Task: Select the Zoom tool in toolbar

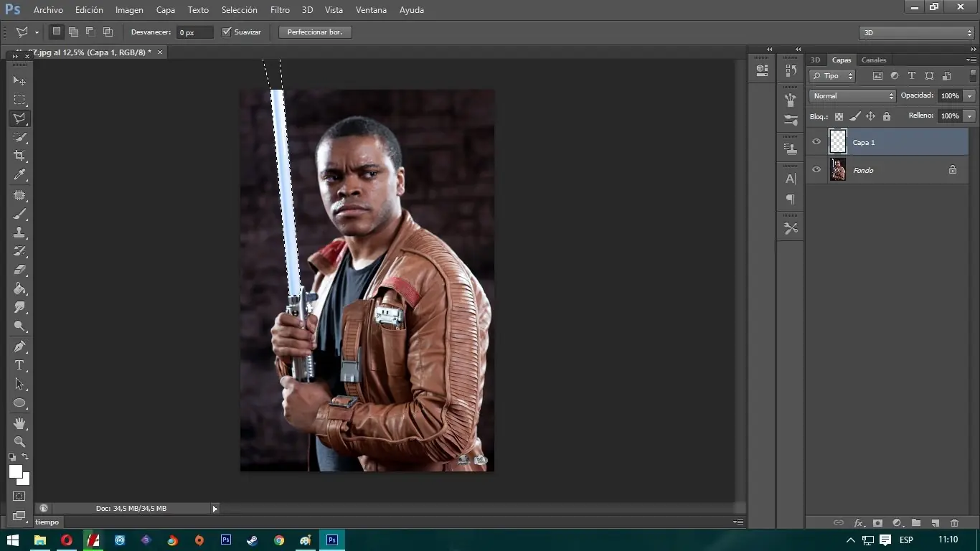Action: (x=19, y=442)
